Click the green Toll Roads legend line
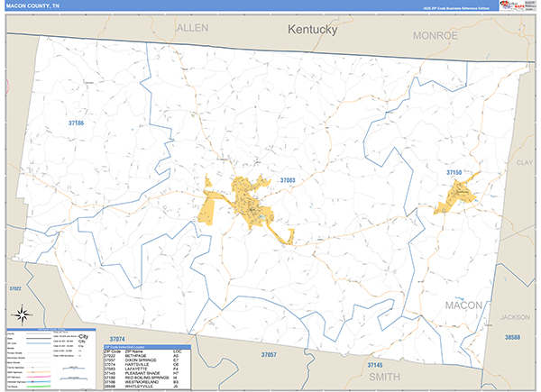 (38, 387)
